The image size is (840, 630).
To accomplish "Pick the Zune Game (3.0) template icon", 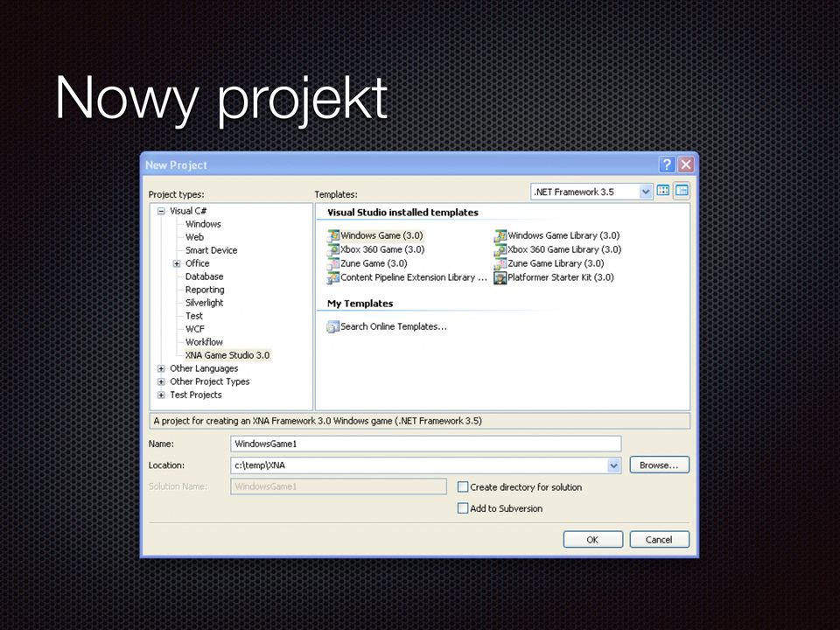I will tap(332, 263).
